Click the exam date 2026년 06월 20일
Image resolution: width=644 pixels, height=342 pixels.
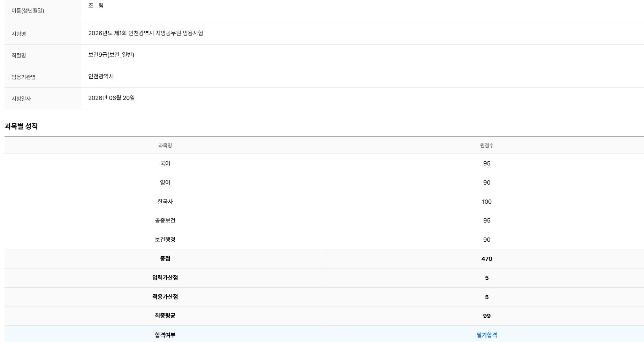point(112,98)
